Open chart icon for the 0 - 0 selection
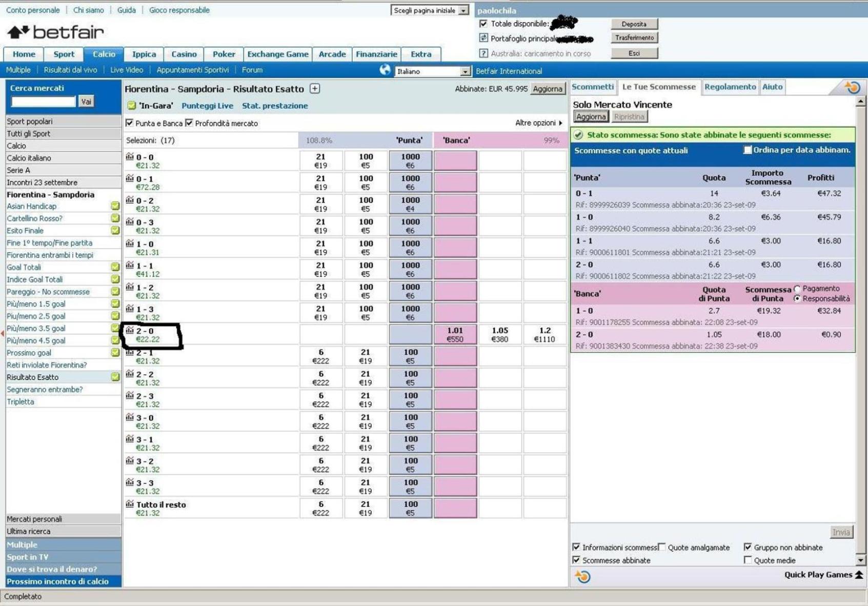Screen dimensions: 868x606 tap(130, 156)
